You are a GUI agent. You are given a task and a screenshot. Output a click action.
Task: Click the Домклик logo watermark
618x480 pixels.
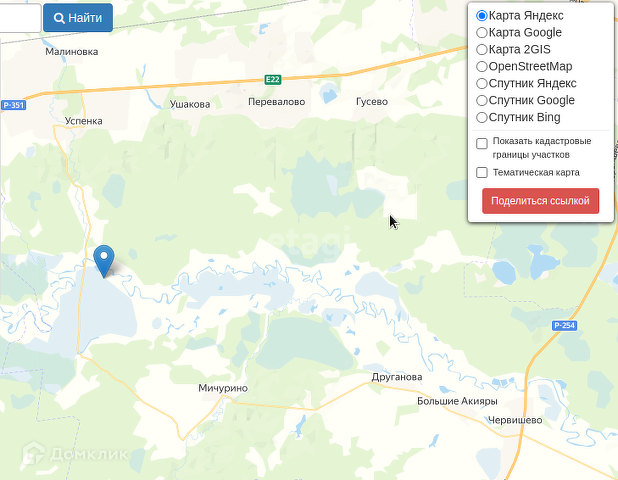point(75,453)
